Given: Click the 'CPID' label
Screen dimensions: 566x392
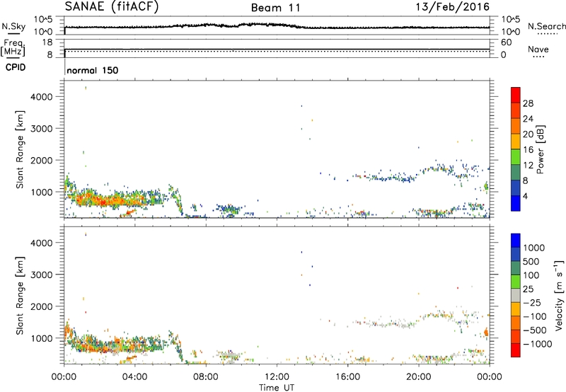Looking at the screenshot, I should click(x=16, y=67).
